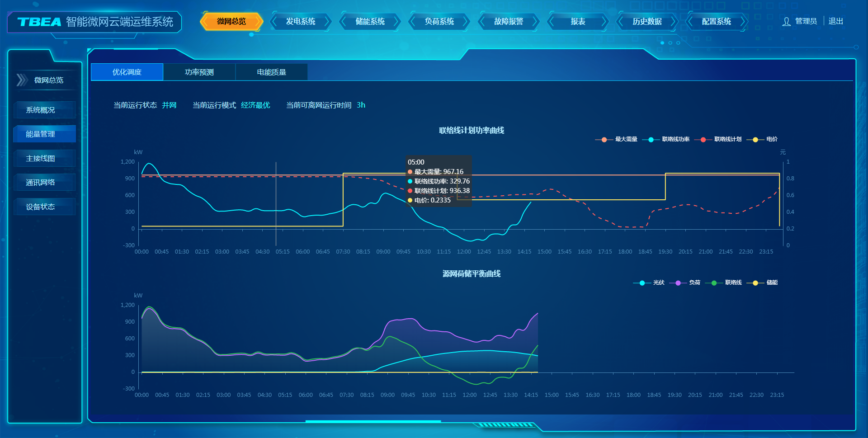Click the bottom horizontal scroll bar
This screenshot has width=868, height=438.
373,421
